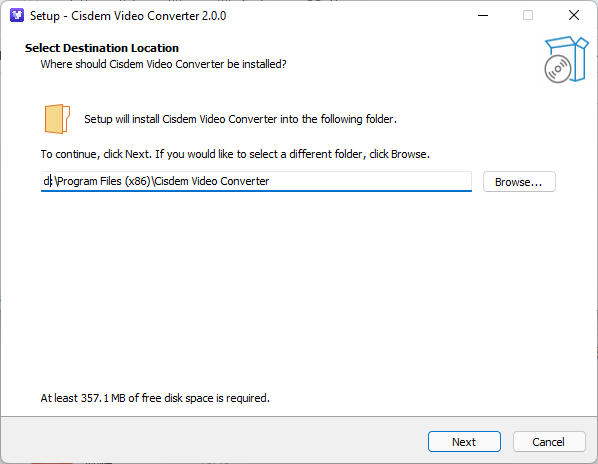Viewport: 598px width, 464px height.
Task: Click the orange folder icon
Action: (57, 119)
